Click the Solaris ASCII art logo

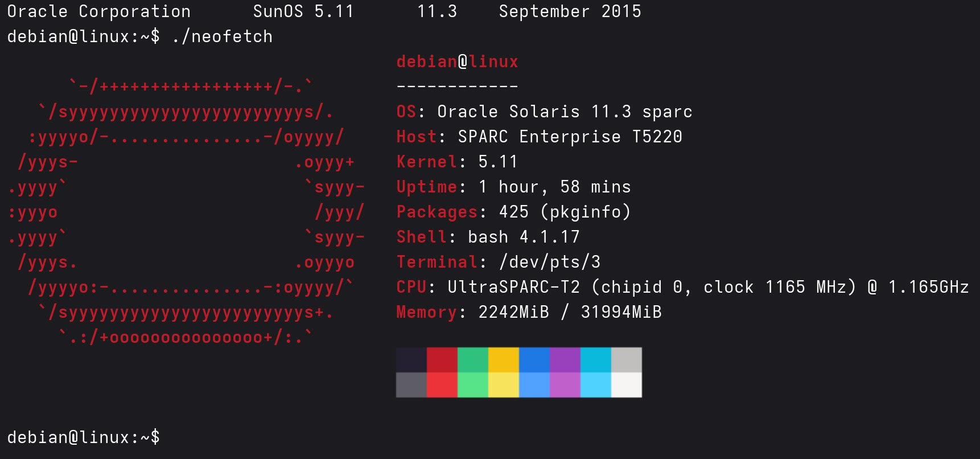[186, 212]
